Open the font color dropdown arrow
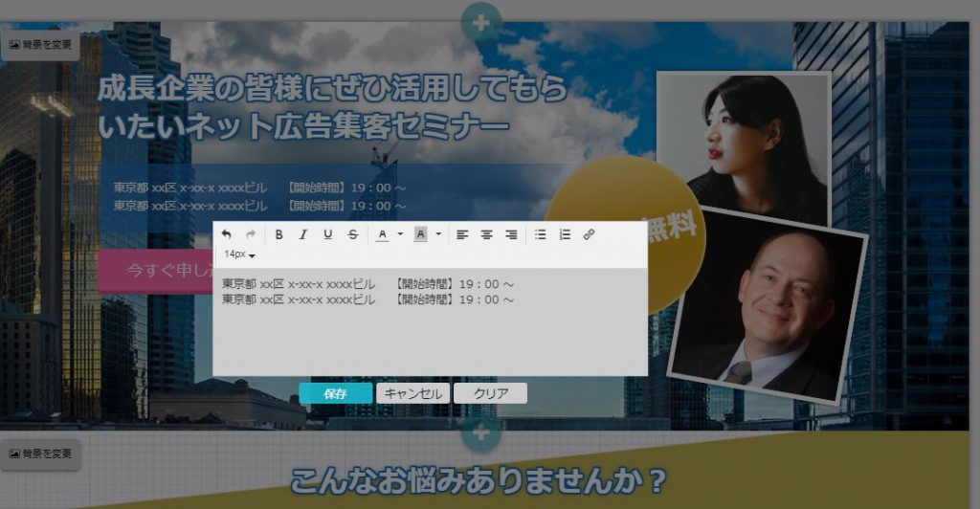980x509 pixels. click(x=400, y=234)
